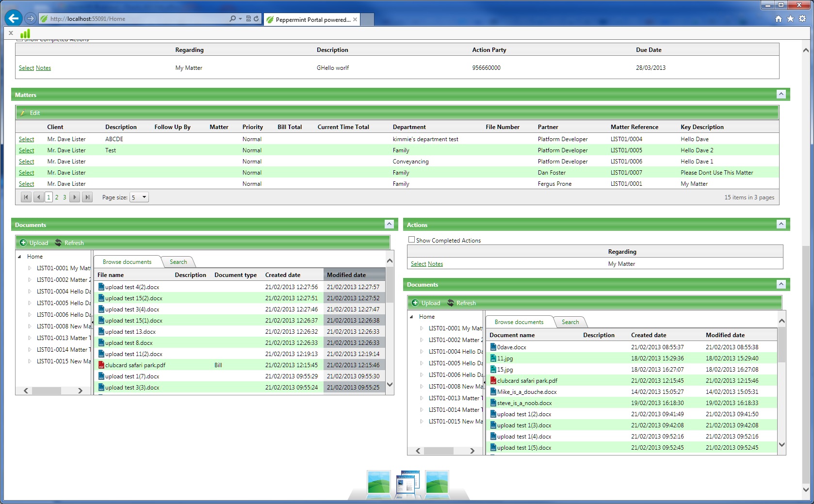This screenshot has height=504, width=814.
Task: Close the bar beside the green chart icon
Action: point(11,33)
